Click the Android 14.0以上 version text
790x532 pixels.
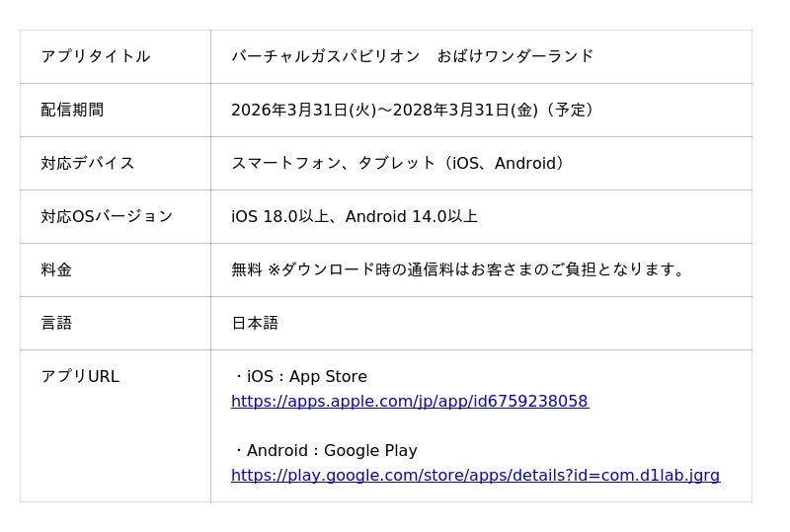click(411, 216)
